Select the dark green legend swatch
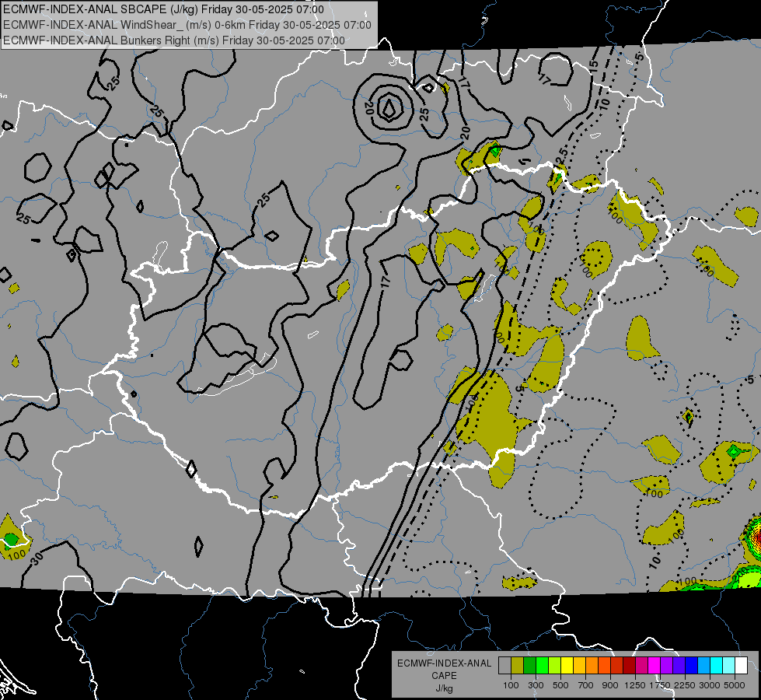Image resolution: width=761 pixels, height=700 pixels. (x=529, y=666)
